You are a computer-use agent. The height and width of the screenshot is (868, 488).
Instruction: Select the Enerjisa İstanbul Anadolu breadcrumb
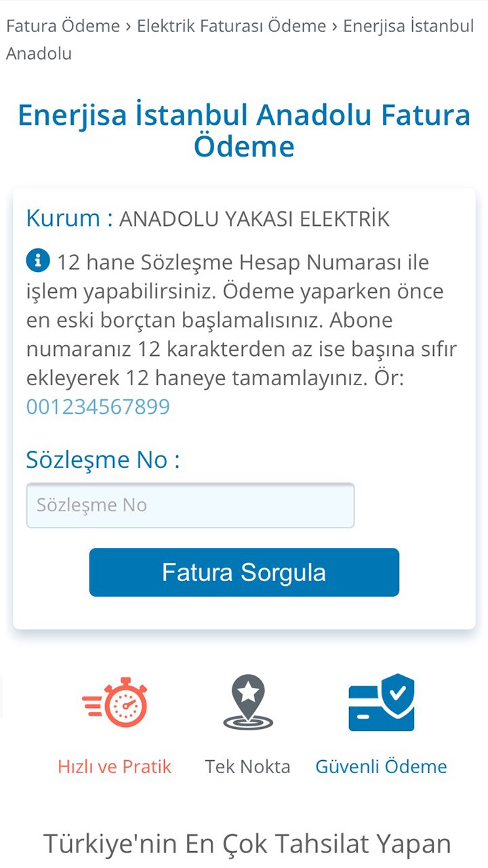pyautogui.click(x=408, y=26)
